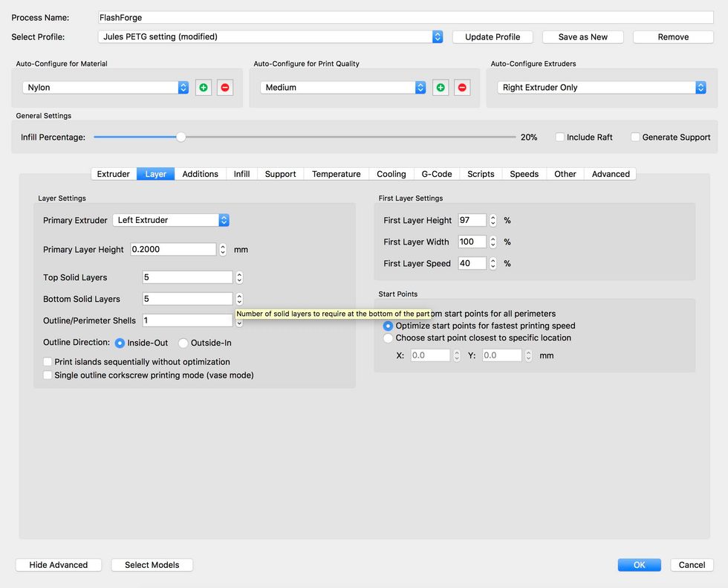Open the Select Profile dropdown
The image size is (728, 588).
[270, 36]
